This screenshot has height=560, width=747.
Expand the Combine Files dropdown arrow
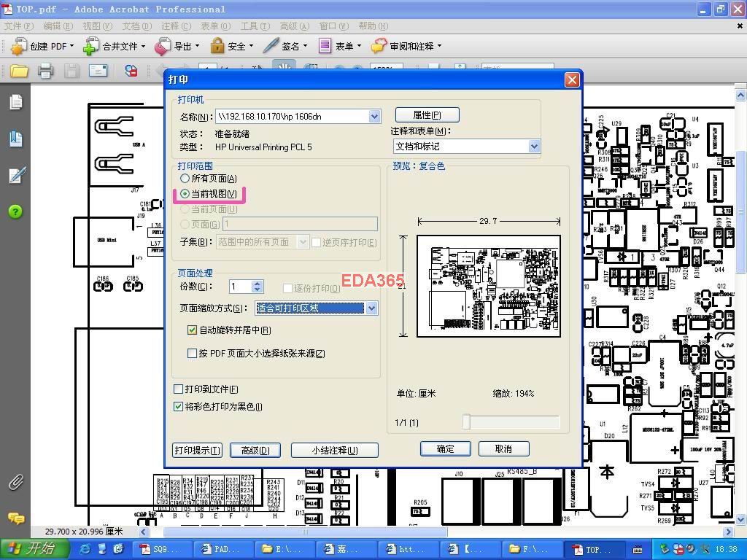pos(143,46)
